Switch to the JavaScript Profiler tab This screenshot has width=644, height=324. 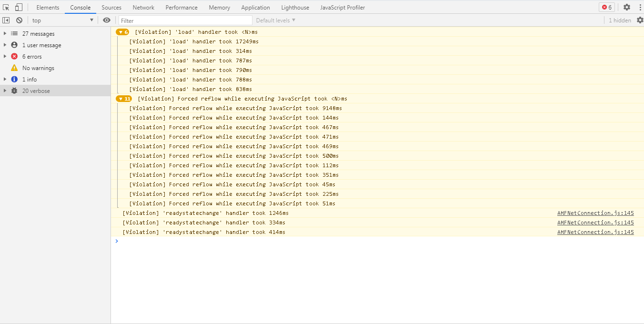pyautogui.click(x=343, y=8)
